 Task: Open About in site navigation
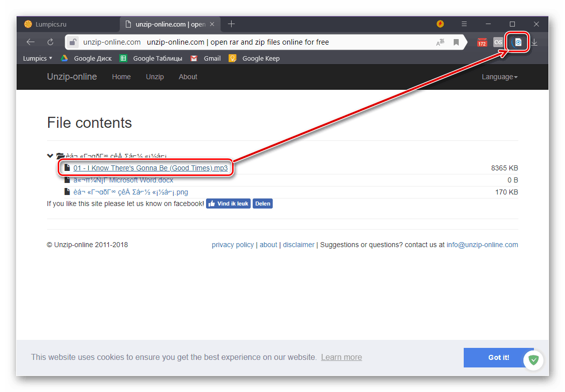tap(188, 77)
